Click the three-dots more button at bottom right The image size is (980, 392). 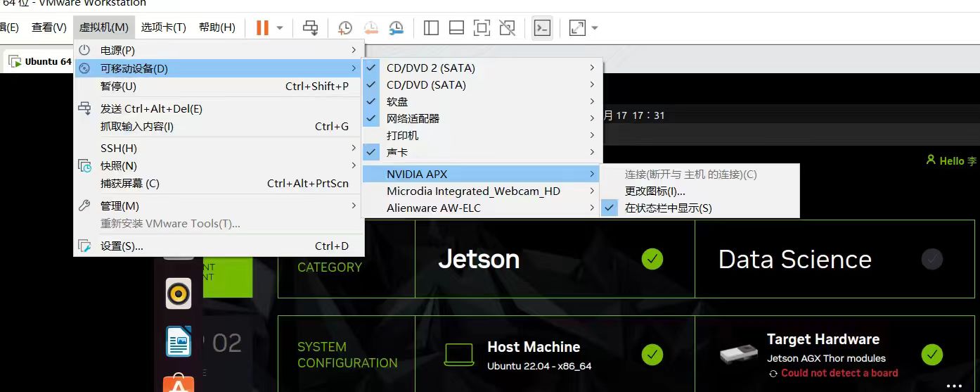[x=954, y=386]
